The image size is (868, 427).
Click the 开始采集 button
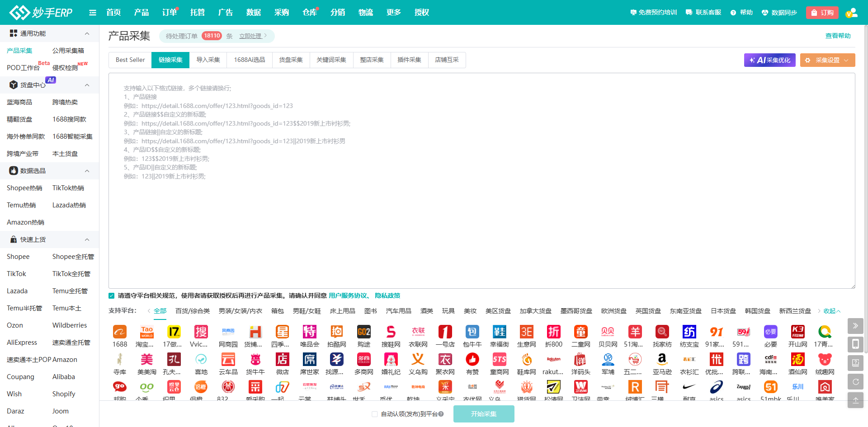484,414
